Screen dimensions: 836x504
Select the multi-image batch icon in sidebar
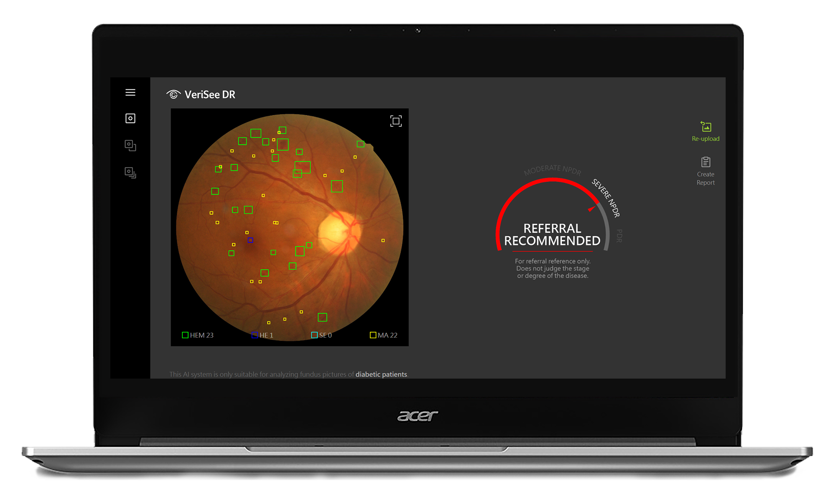(x=130, y=172)
